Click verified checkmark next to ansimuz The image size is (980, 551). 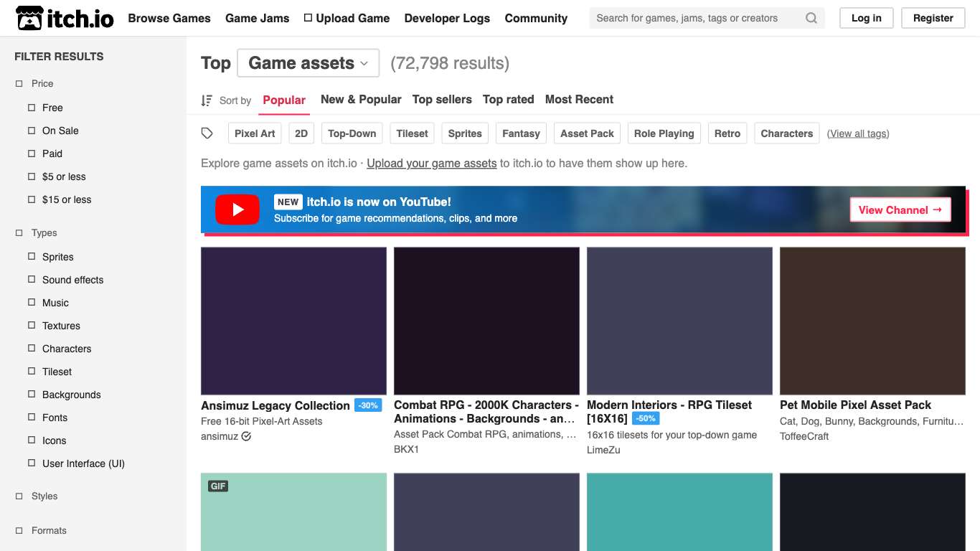[x=246, y=436]
